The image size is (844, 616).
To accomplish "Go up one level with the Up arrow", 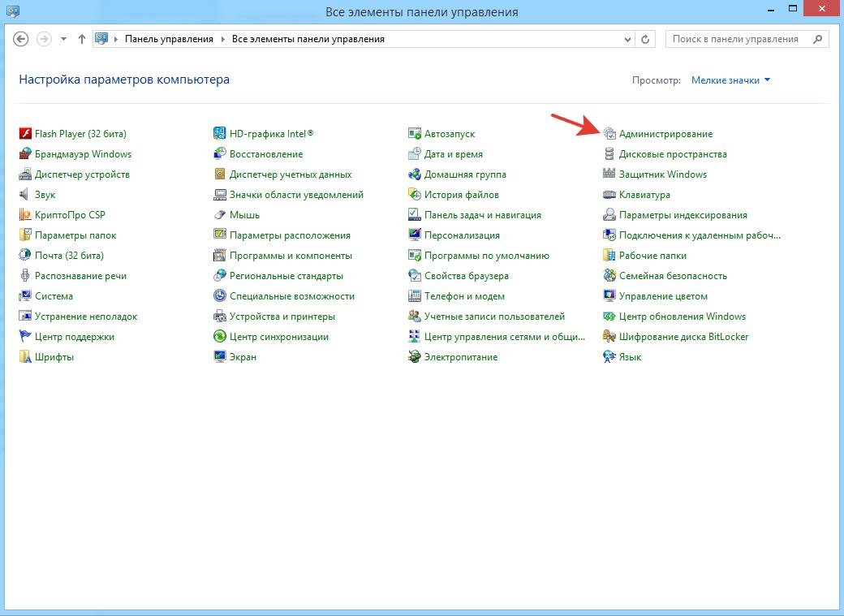I will pyautogui.click(x=82, y=39).
